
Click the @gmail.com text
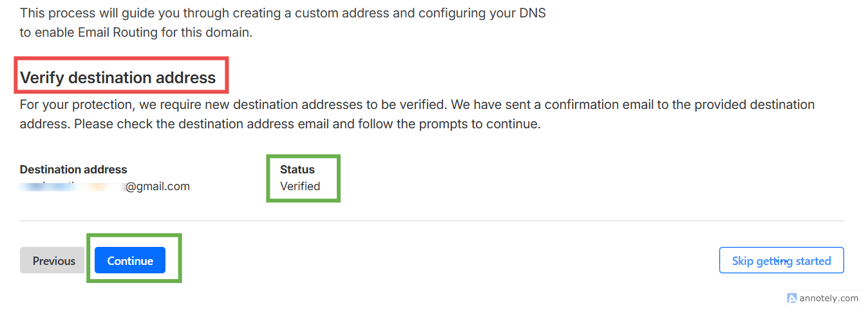[x=158, y=186]
